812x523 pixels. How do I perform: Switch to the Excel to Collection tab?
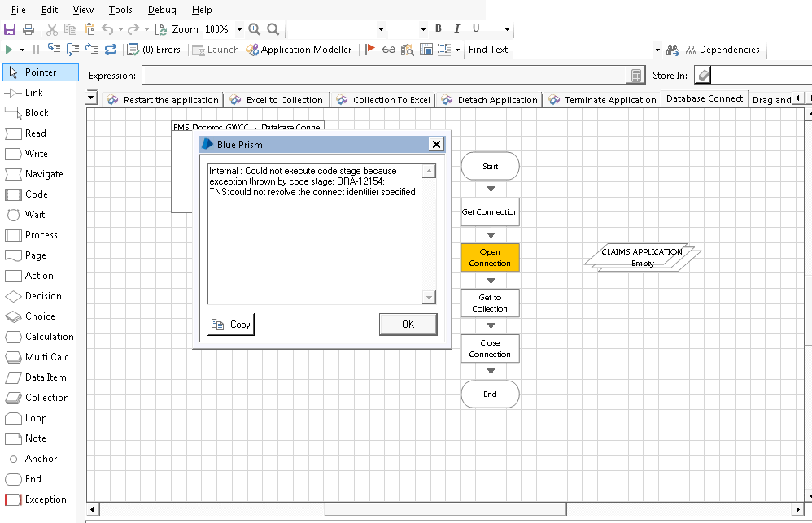click(277, 100)
